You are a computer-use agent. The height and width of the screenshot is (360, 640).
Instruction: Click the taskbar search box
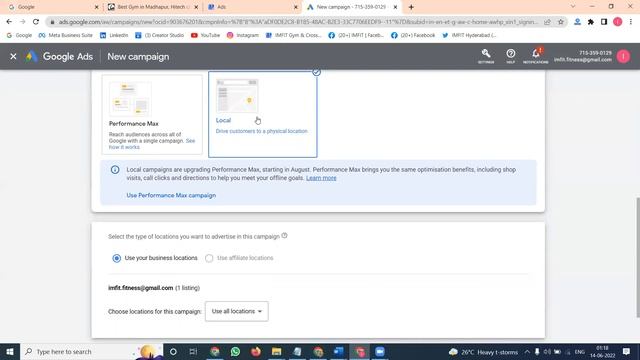(92, 351)
